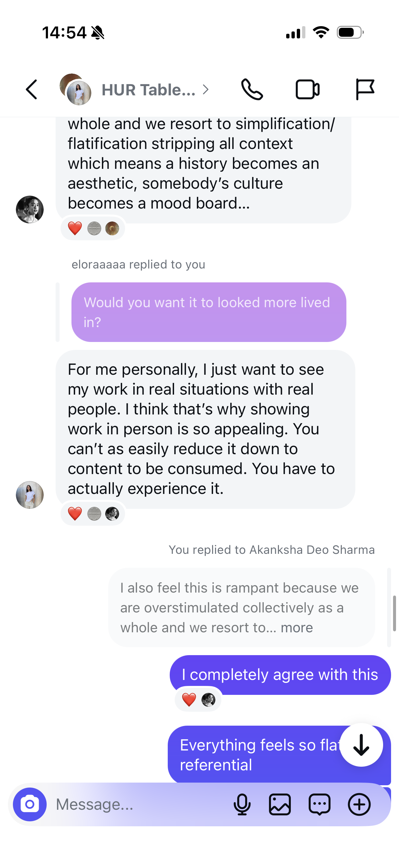
Task: Start a video call with camera icon
Action: 307,90
